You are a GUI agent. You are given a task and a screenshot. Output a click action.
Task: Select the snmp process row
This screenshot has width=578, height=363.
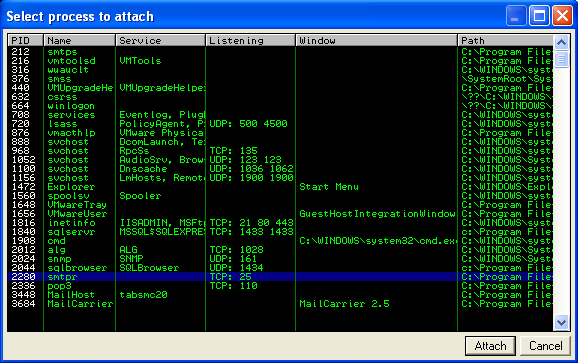click(280, 259)
